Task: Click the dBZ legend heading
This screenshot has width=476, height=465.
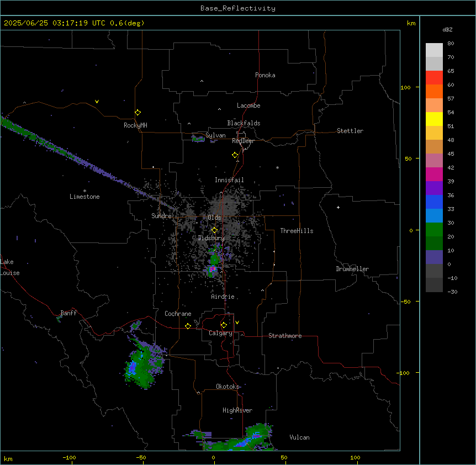Action: click(x=447, y=30)
